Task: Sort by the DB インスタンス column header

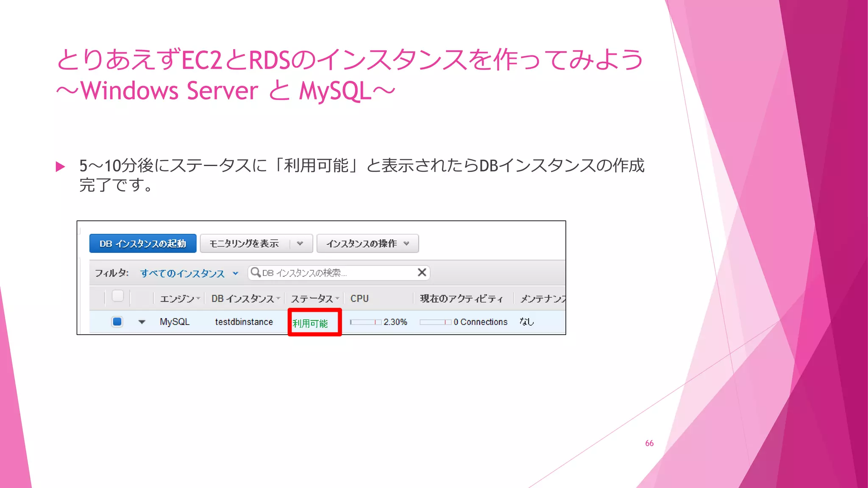Action: point(246,299)
